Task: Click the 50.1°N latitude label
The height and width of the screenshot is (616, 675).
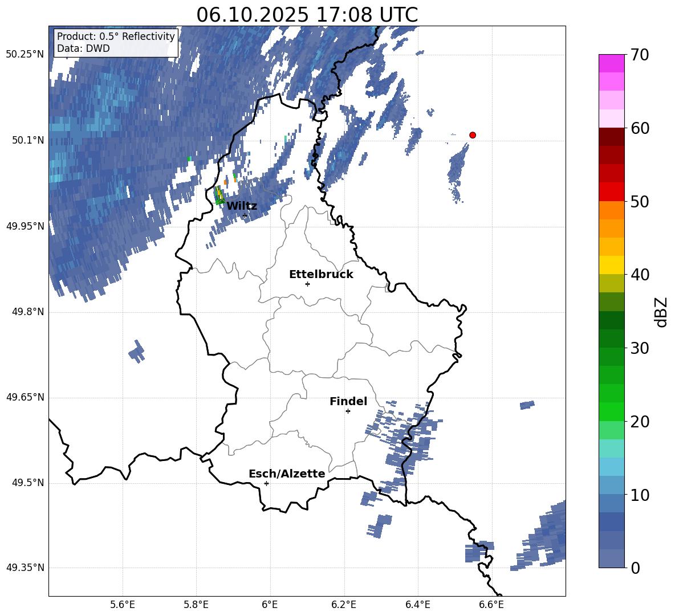Action: [28, 140]
